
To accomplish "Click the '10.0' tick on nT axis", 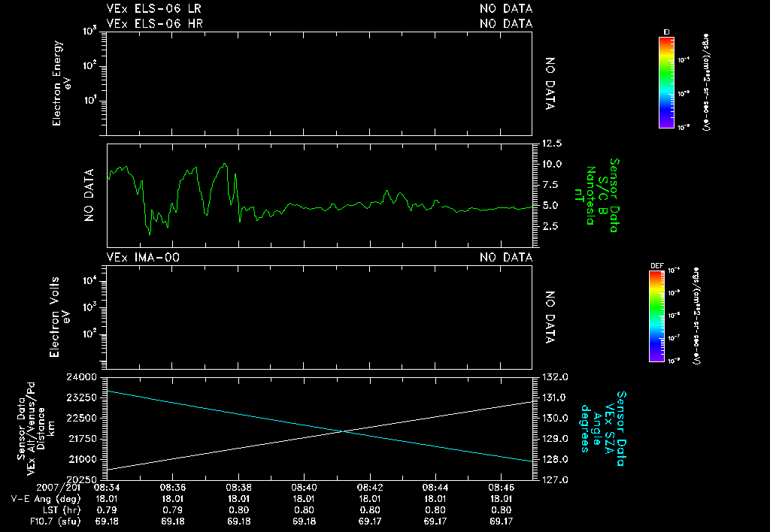I will coord(551,165).
